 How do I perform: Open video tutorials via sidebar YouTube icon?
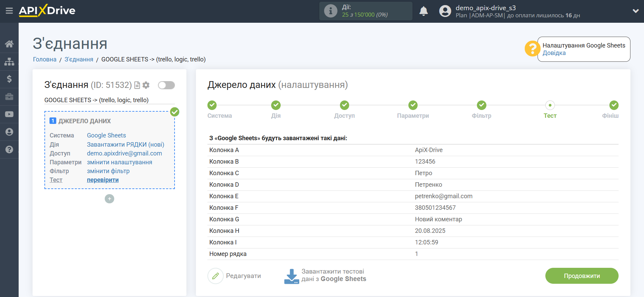pos(9,114)
